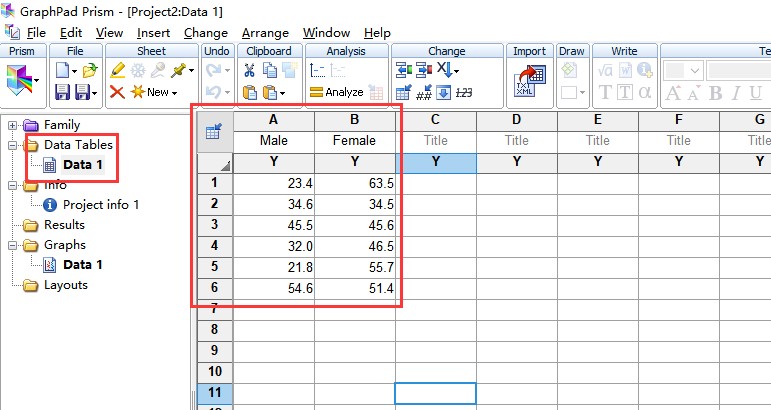Select Data 1 graph under Graphs
771x410 pixels.
(83, 265)
